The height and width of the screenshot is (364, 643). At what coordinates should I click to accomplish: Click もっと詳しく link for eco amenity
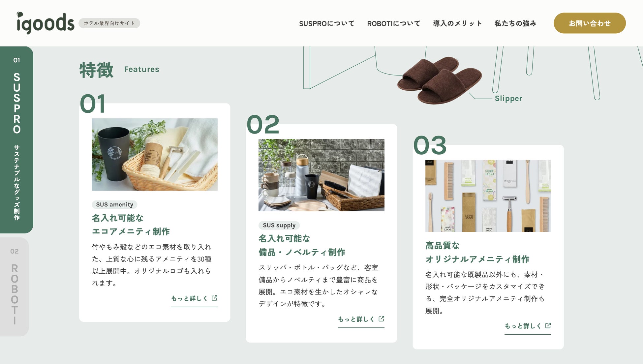tap(194, 299)
